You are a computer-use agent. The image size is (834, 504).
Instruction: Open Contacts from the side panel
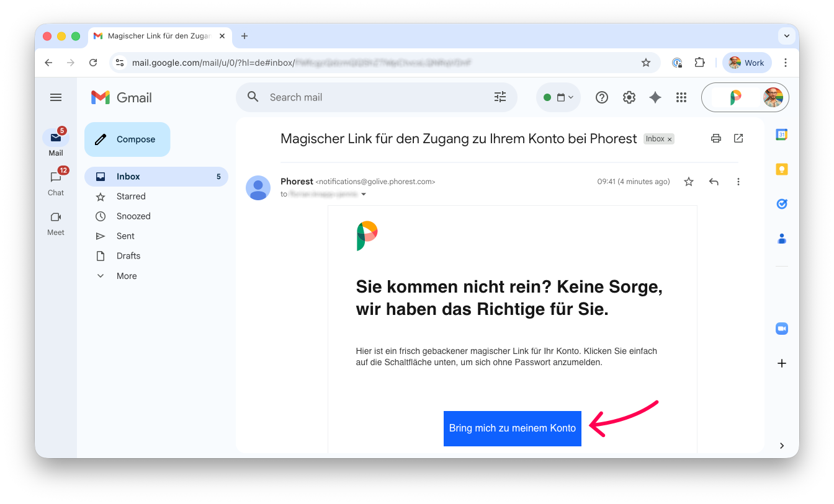click(x=781, y=238)
